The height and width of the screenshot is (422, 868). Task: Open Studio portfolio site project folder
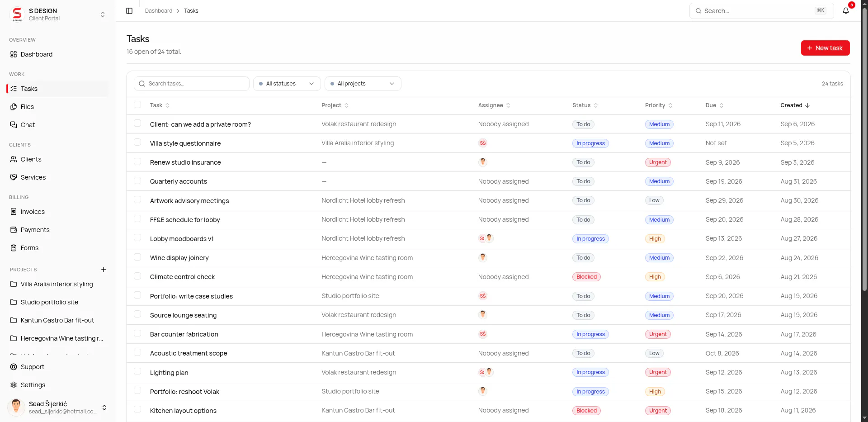tap(58, 302)
